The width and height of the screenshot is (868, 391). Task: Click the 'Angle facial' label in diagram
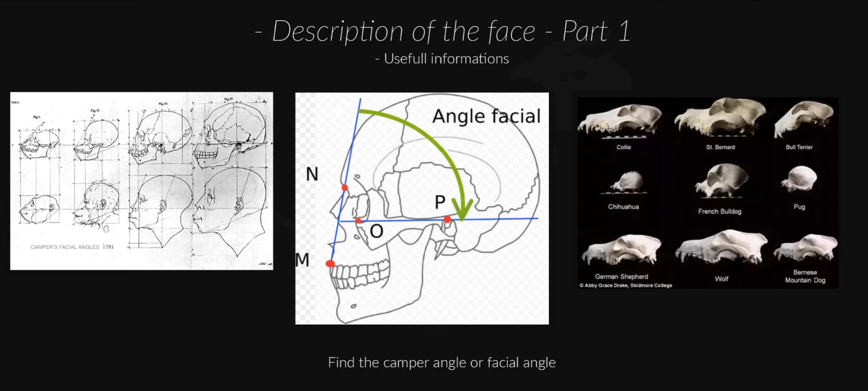pyautogui.click(x=486, y=116)
